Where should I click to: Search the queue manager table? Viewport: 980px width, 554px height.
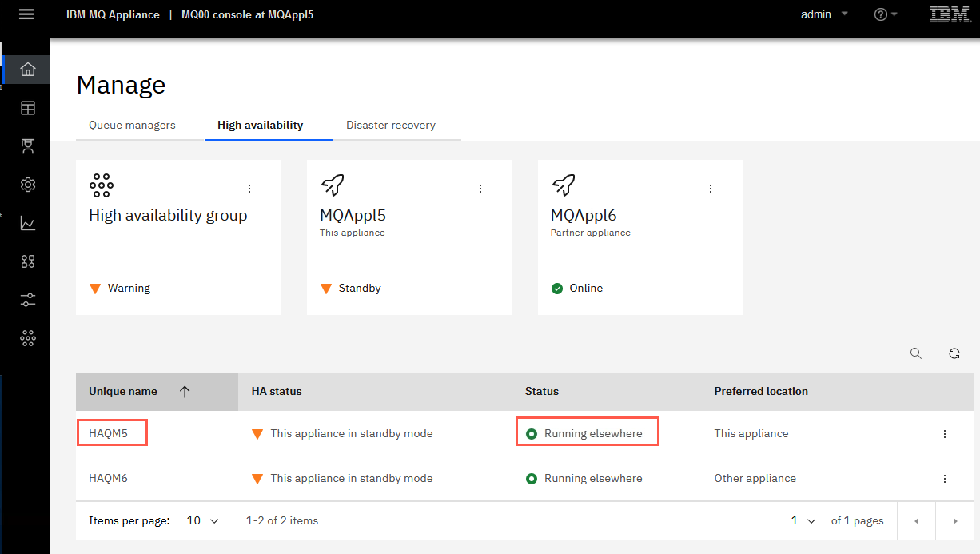916,353
